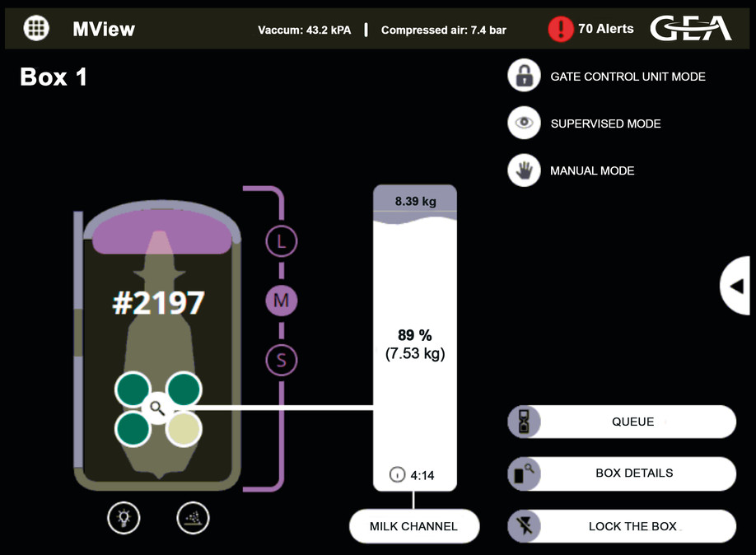Select size L radio button

pyautogui.click(x=281, y=242)
